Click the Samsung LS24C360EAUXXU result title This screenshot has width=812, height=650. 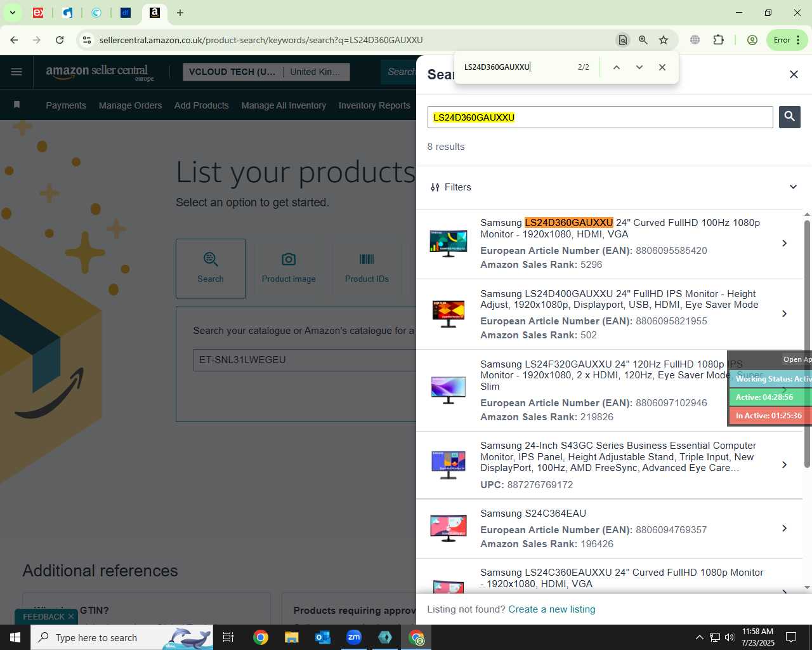(x=622, y=578)
